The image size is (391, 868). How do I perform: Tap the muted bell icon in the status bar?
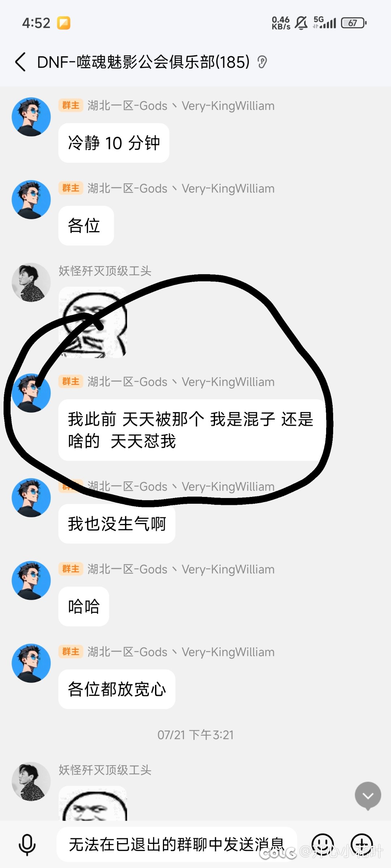click(301, 23)
